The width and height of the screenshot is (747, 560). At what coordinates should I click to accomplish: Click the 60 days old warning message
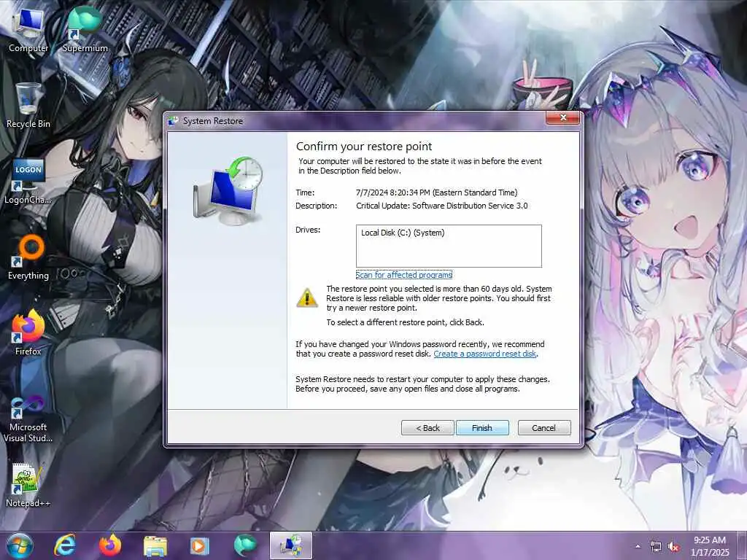pyautogui.click(x=438, y=298)
